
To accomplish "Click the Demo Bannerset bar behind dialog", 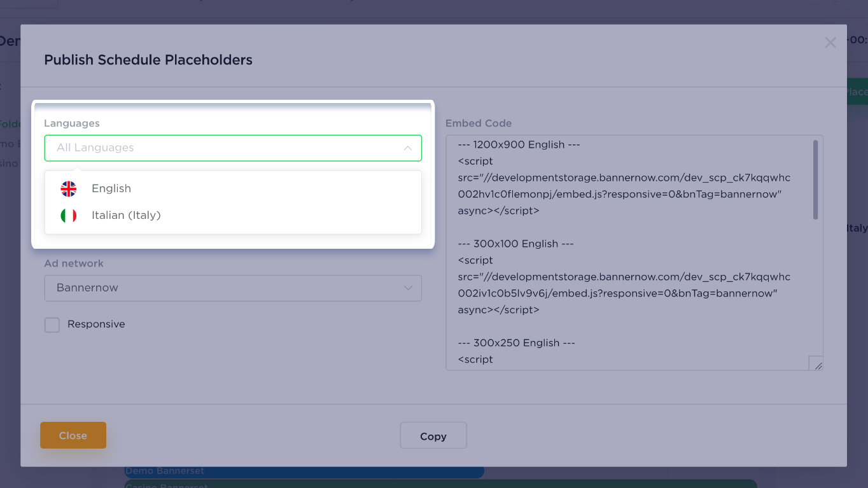I will click(304, 471).
